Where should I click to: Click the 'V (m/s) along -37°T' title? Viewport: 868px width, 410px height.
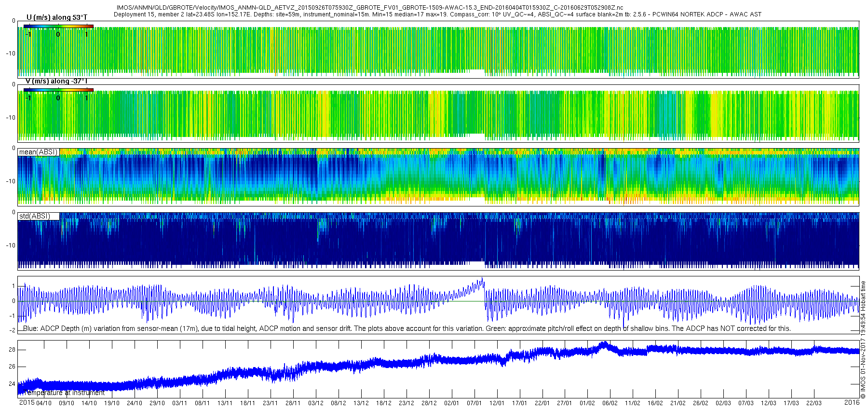(56, 81)
